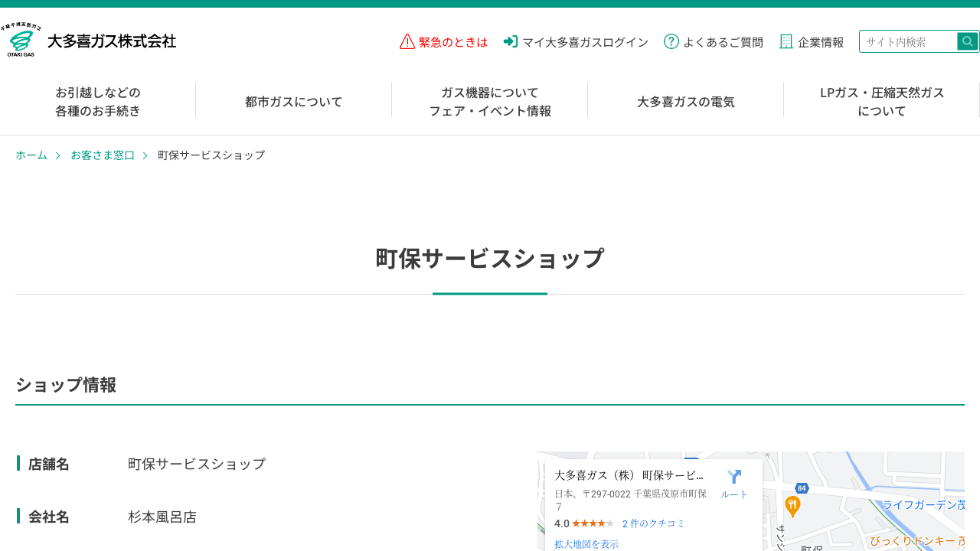This screenshot has width=980, height=551.
Task: Click the red emergency warning triangle icon
Action: coord(407,41)
